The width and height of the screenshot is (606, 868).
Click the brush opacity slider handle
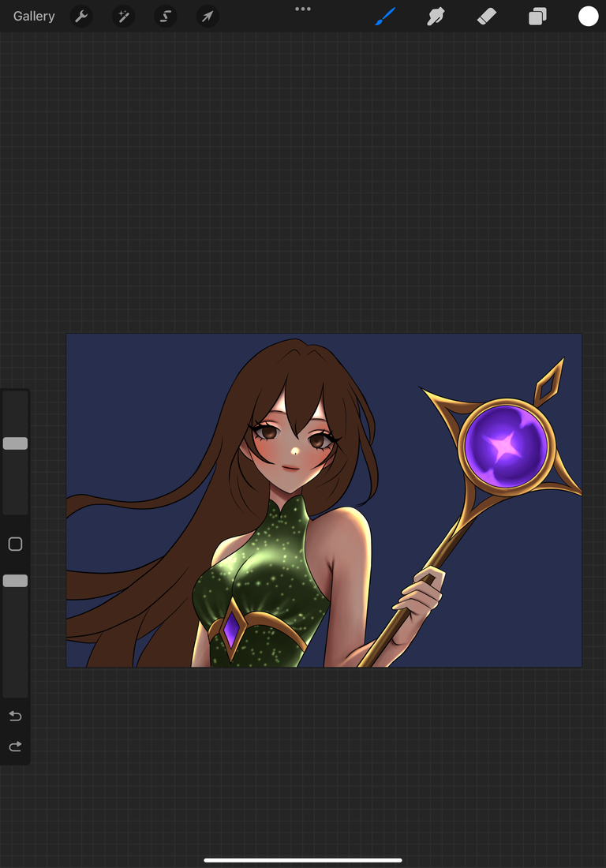click(16, 581)
